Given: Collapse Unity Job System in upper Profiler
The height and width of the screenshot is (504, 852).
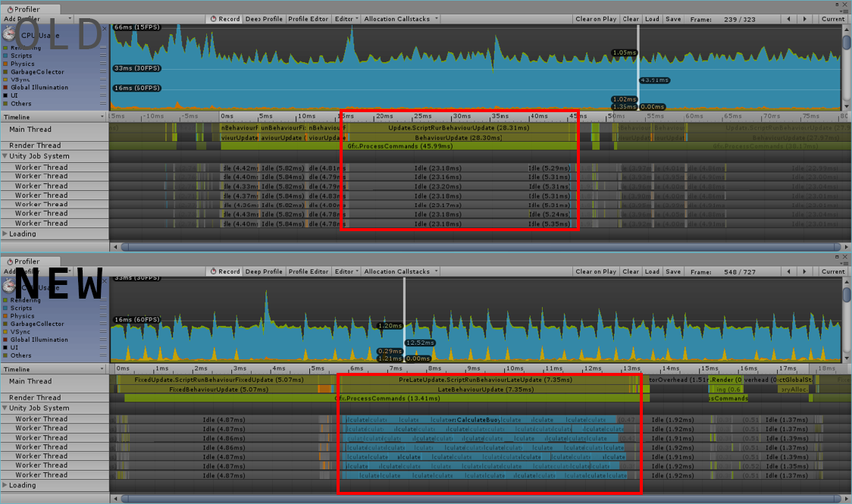Looking at the screenshot, I should pos(5,156).
